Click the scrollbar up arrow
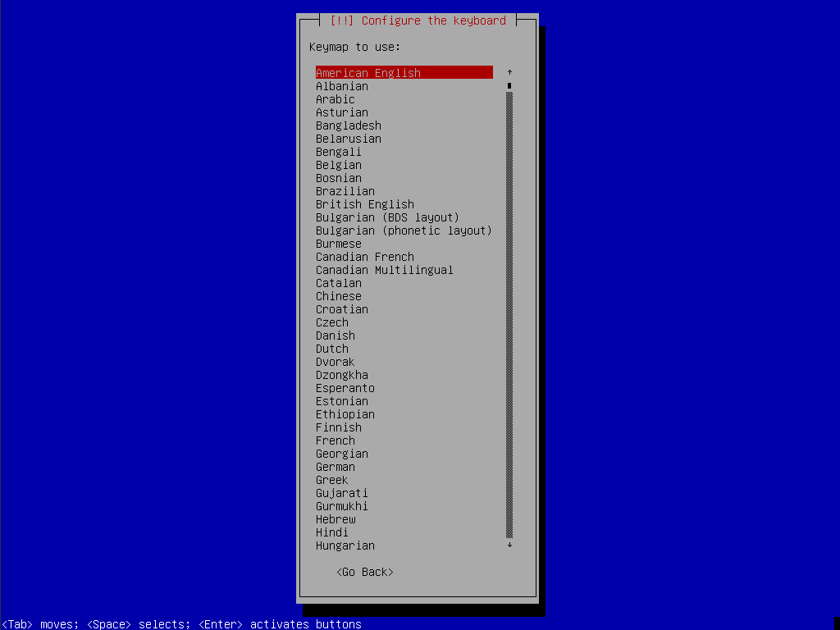840x630 pixels. tap(509, 72)
